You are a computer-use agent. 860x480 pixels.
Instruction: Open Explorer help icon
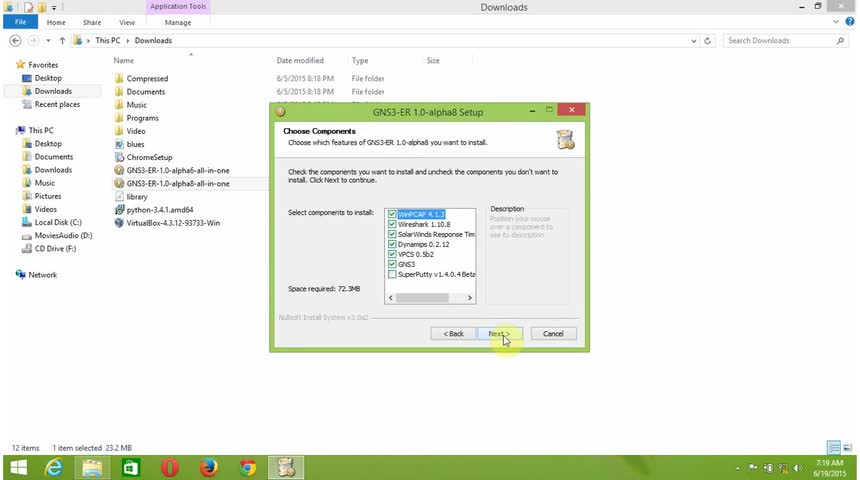[850, 22]
